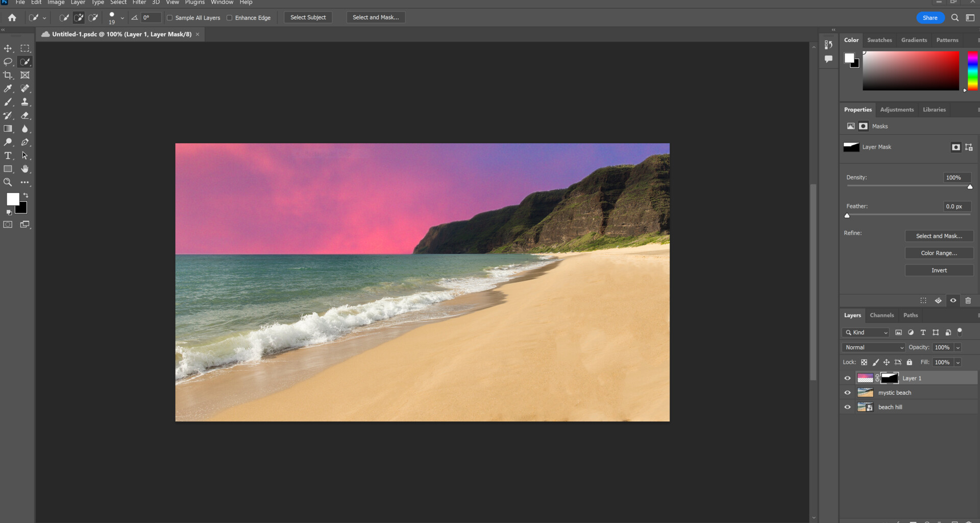Select the Brush tool
Image resolution: width=980 pixels, height=523 pixels.
(8, 102)
